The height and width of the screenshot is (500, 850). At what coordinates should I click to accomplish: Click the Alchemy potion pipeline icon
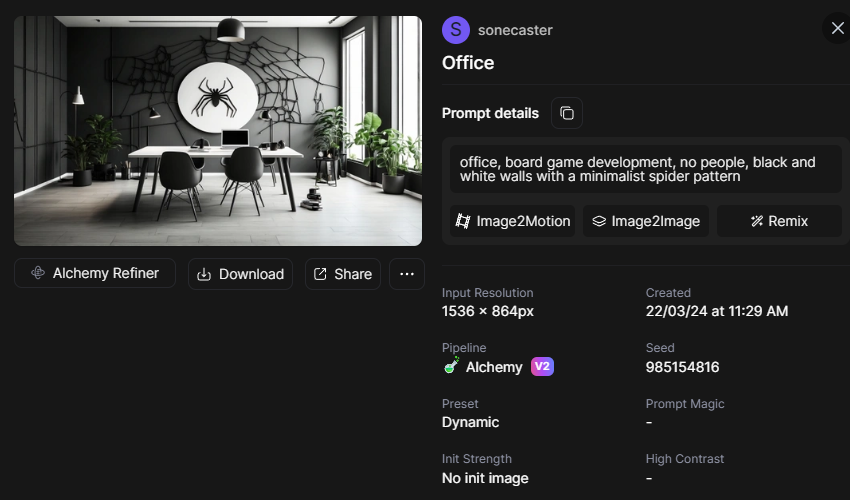pos(451,366)
